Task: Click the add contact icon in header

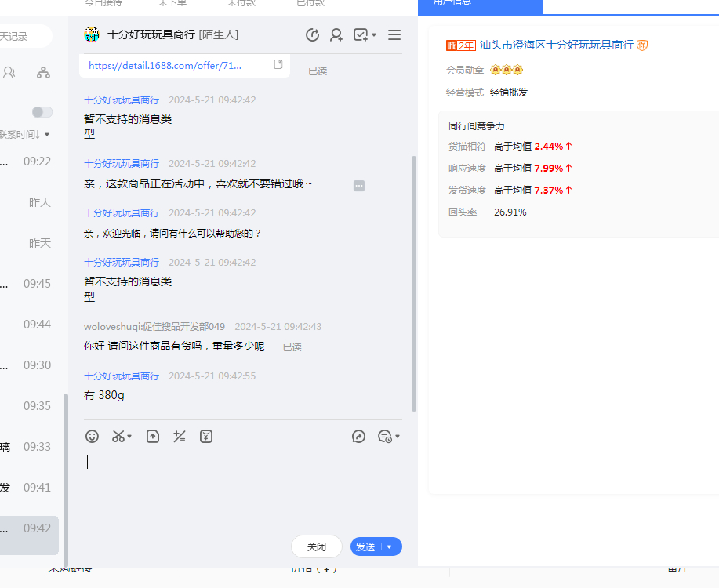Action: pyautogui.click(x=336, y=35)
